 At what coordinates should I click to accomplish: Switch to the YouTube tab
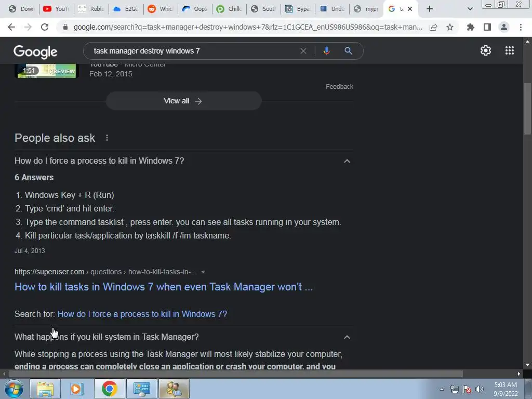pos(56,9)
